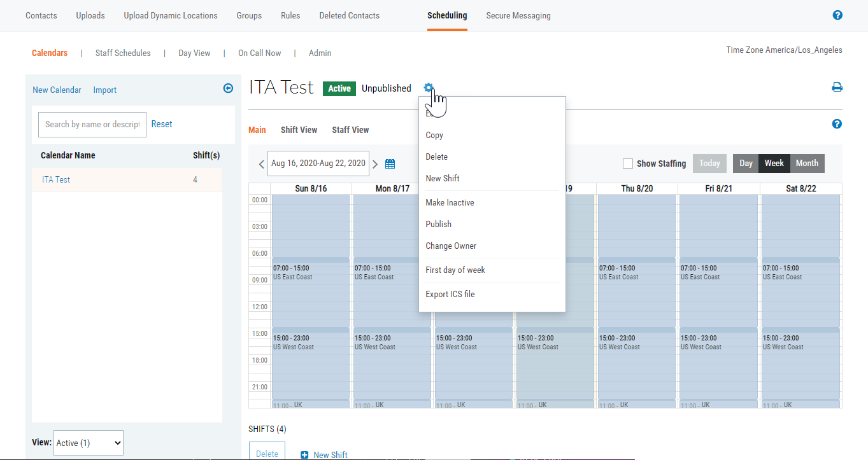Open the View Active (1) dropdown
This screenshot has height=460, width=868.
click(x=89, y=443)
